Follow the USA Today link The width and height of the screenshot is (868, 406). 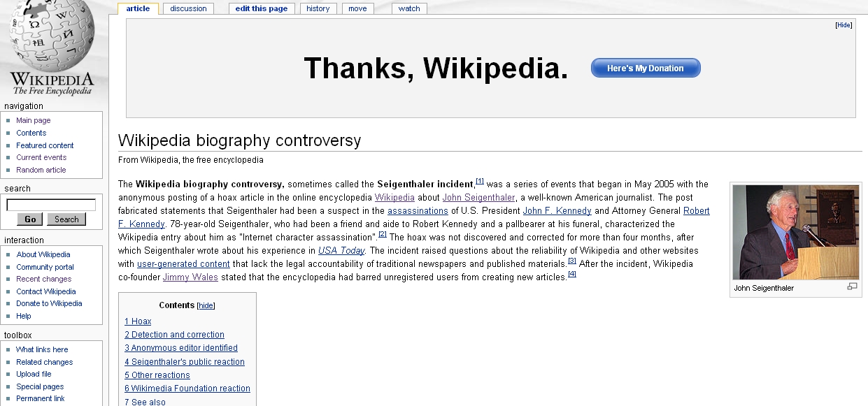pos(341,250)
